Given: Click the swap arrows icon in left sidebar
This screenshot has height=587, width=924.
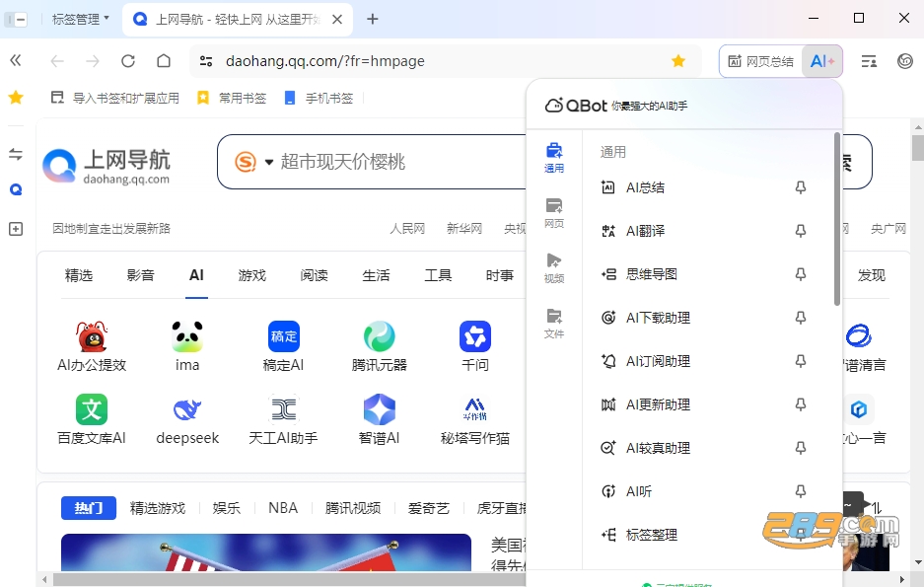Looking at the screenshot, I should 16,155.
